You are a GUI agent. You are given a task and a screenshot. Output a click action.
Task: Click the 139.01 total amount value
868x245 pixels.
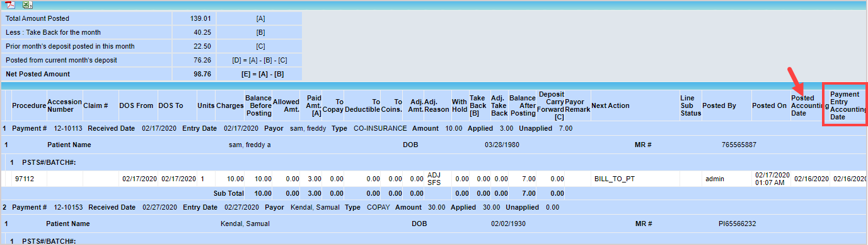pyautogui.click(x=200, y=19)
